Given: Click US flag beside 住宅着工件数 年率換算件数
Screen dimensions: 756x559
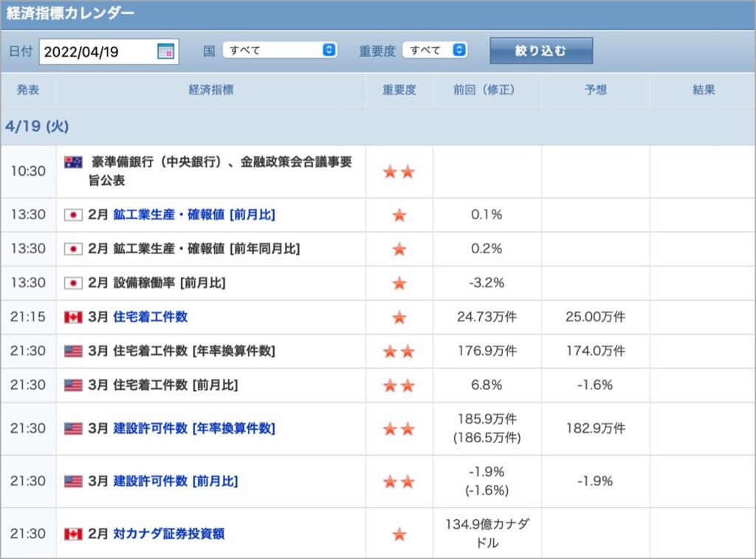Looking at the screenshot, I should pos(73,351).
